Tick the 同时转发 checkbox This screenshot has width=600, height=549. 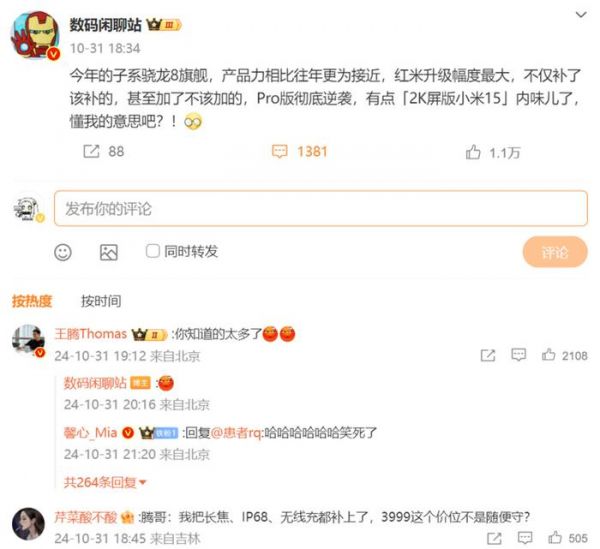153,251
